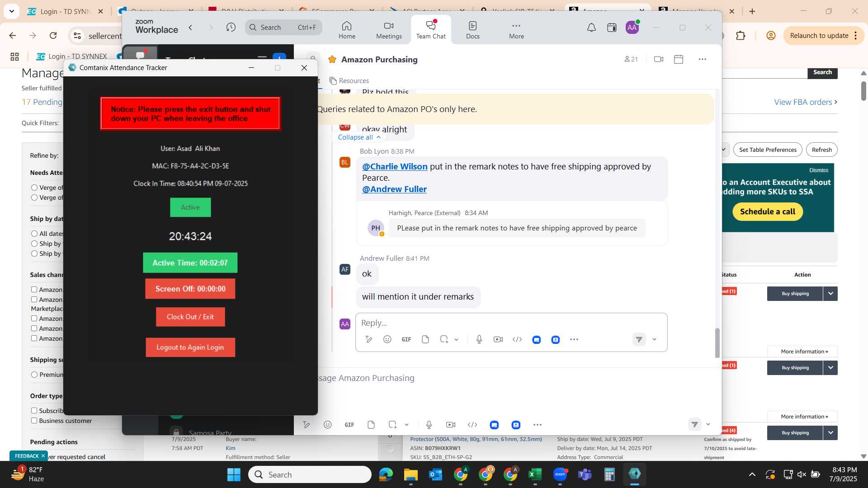Open Resources tab in Amazon Purchasing chat
The width and height of the screenshot is (868, 488).
(x=349, y=80)
